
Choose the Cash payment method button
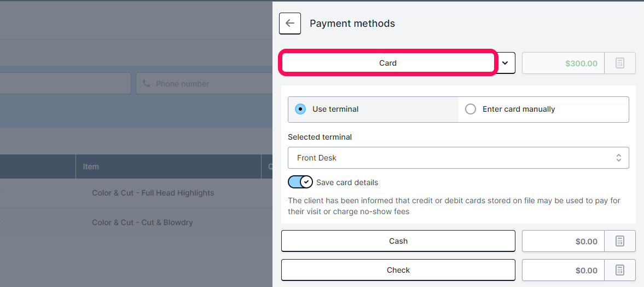pyautogui.click(x=398, y=241)
